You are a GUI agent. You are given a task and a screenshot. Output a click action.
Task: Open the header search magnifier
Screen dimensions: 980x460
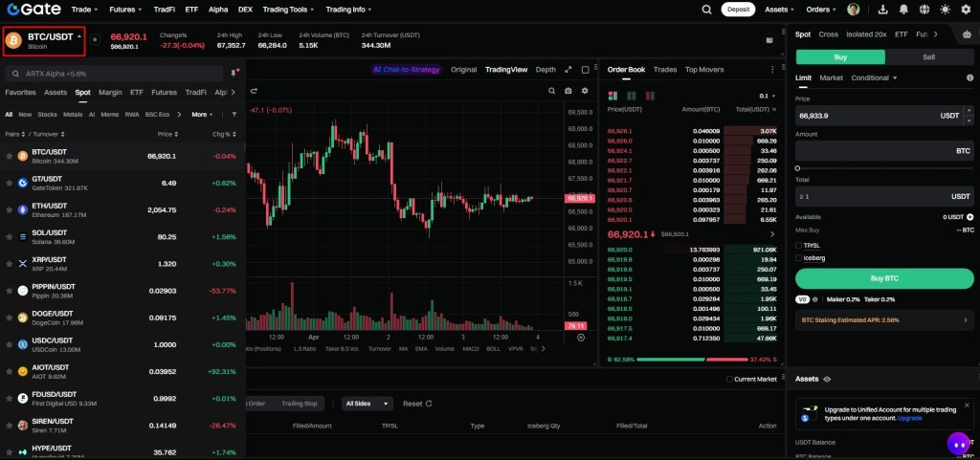[707, 10]
